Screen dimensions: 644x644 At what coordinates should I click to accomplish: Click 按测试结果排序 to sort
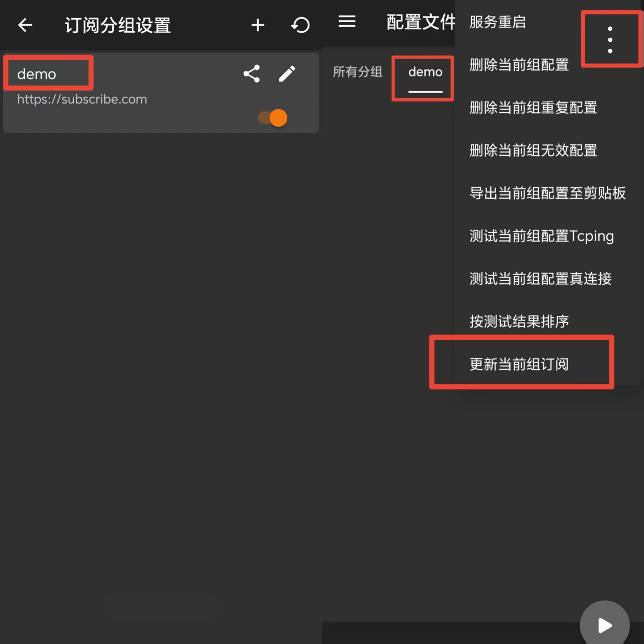coord(519,321)
